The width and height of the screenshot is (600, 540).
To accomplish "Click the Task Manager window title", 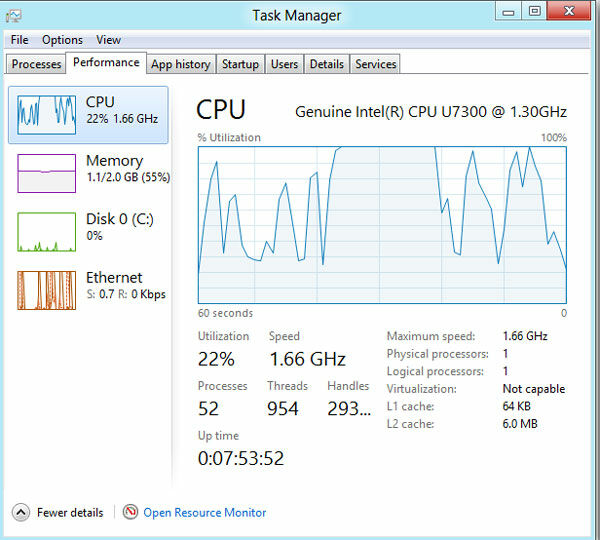I will click(297, 16).
